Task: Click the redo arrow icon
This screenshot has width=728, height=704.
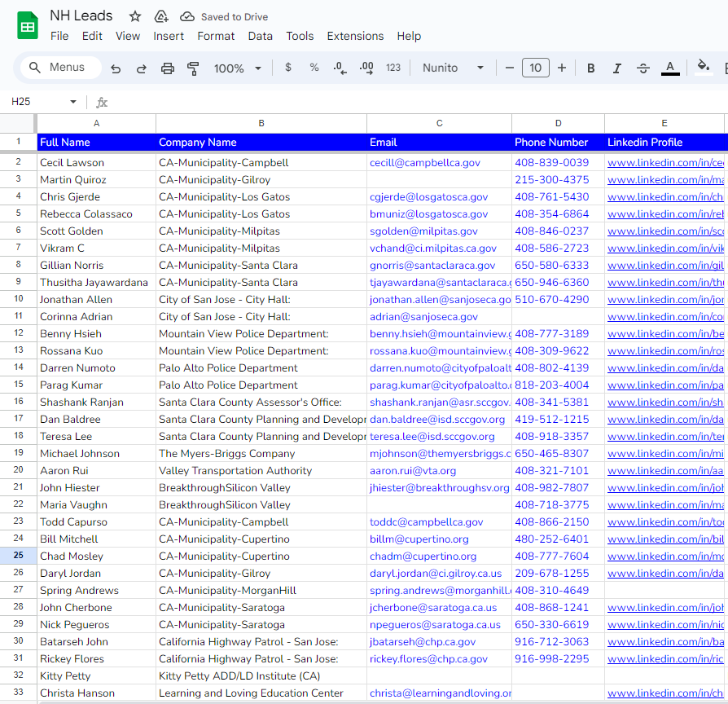Action: pyautogui.click(x=141, y=68)
